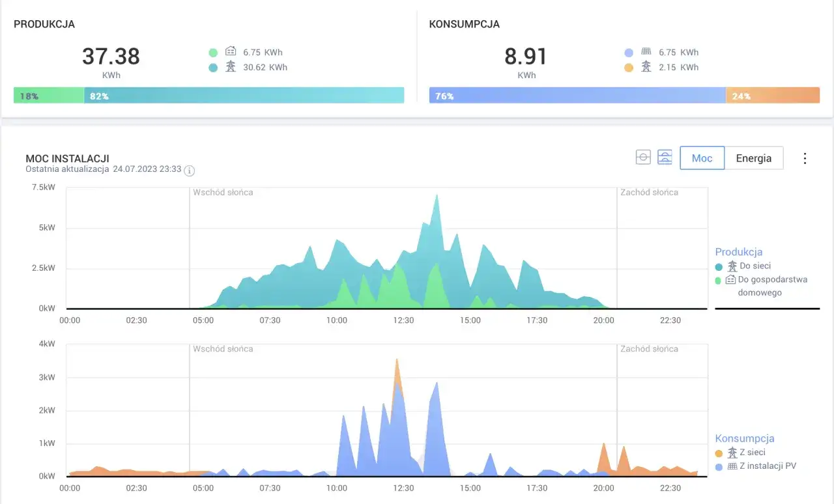Select the Moc tab
Screen dimensions: 834x504
(x=702, y=158)
